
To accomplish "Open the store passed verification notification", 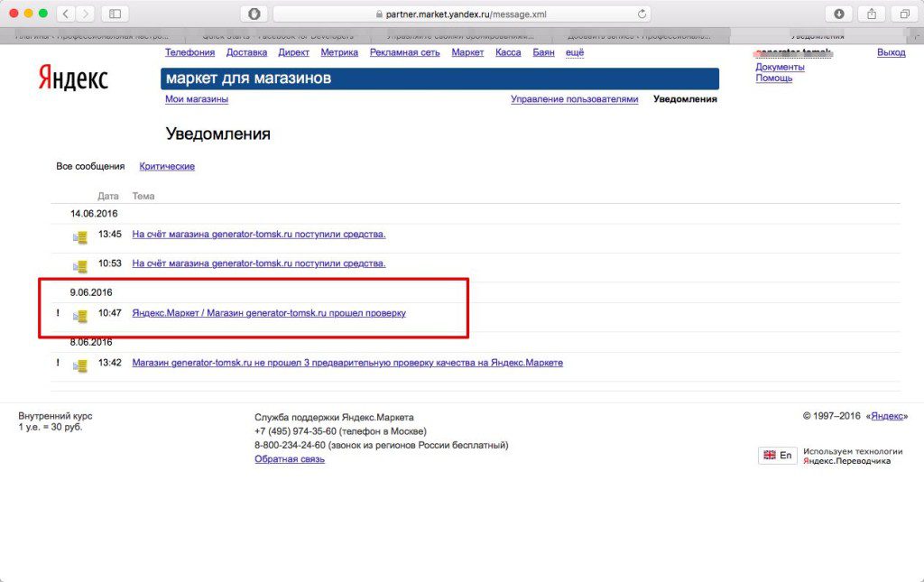I will 269,313.
